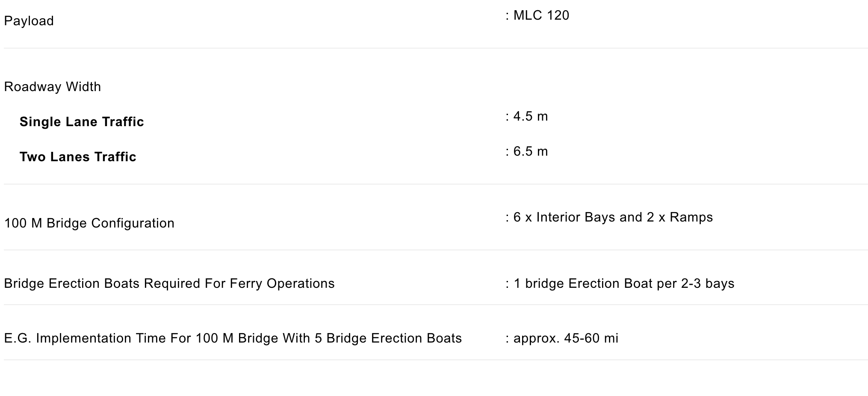Image resolution: width=868 pixels, height=396 pixels.
Task: Select the MLC 120 value
Action: click(541, 15)
